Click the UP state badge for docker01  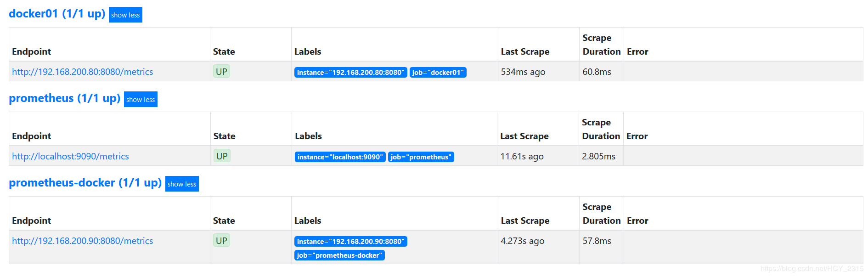(x=221, y=72)
